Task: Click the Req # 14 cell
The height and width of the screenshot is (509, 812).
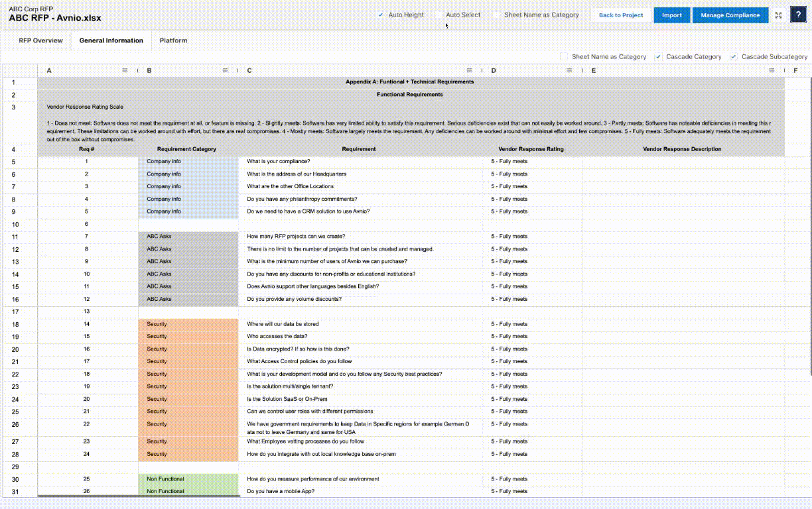Action: [88, 324]
